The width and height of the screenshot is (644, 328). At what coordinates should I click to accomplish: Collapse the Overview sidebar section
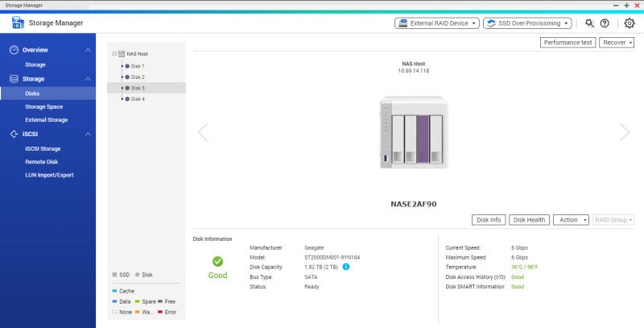point(88,50)
